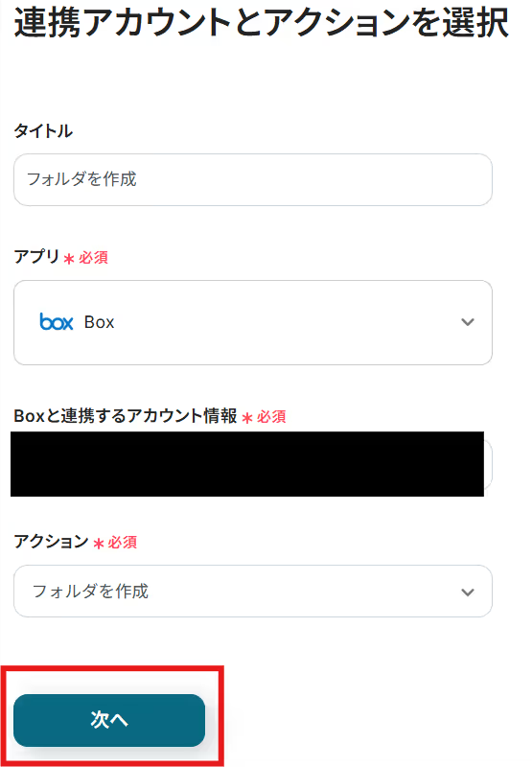Click the 必須 marker beside アクション
Viewport: 532px width, 767px height.
tap(123, 543)
